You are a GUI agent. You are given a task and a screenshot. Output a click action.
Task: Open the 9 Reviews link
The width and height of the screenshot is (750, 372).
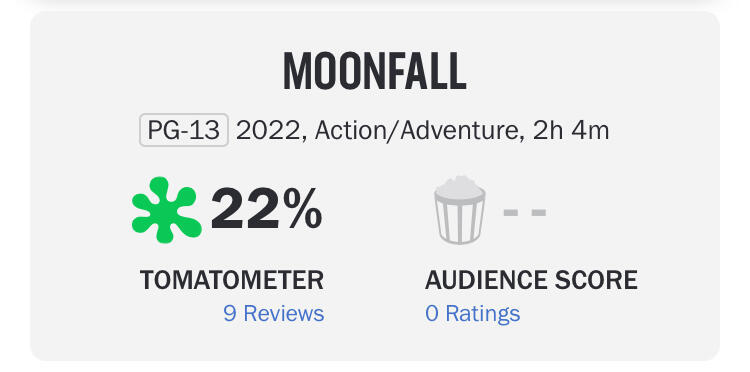pos(274,314)
